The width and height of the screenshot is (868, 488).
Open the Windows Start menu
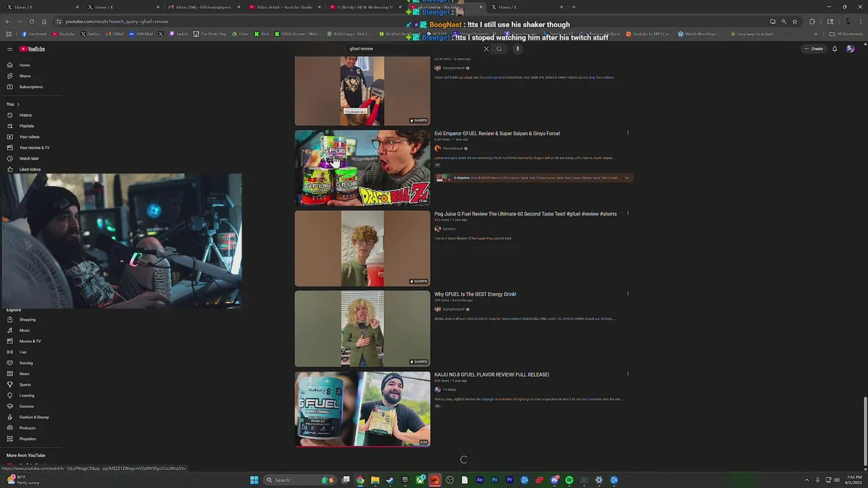[x=254, y=480]
